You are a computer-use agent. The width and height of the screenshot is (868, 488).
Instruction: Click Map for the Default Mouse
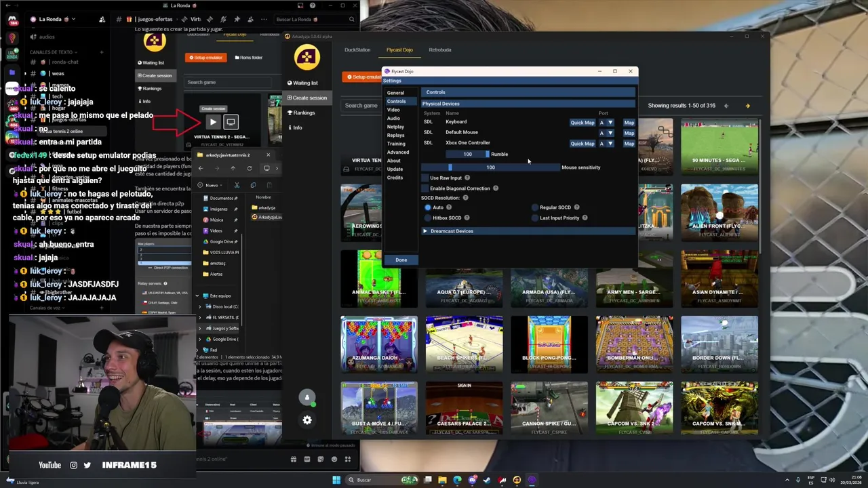tap(629, 133)
